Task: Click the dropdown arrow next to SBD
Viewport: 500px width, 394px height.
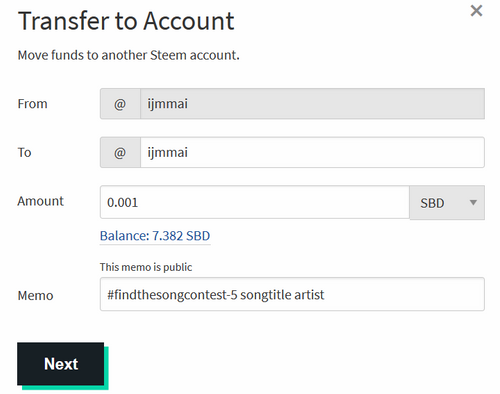Action: coord(473,202)
